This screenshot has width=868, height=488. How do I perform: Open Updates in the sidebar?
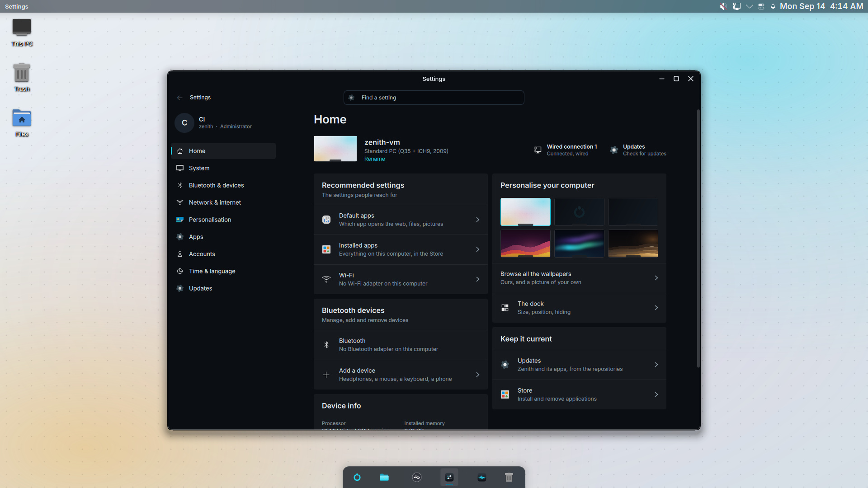(x=223, y=288)
